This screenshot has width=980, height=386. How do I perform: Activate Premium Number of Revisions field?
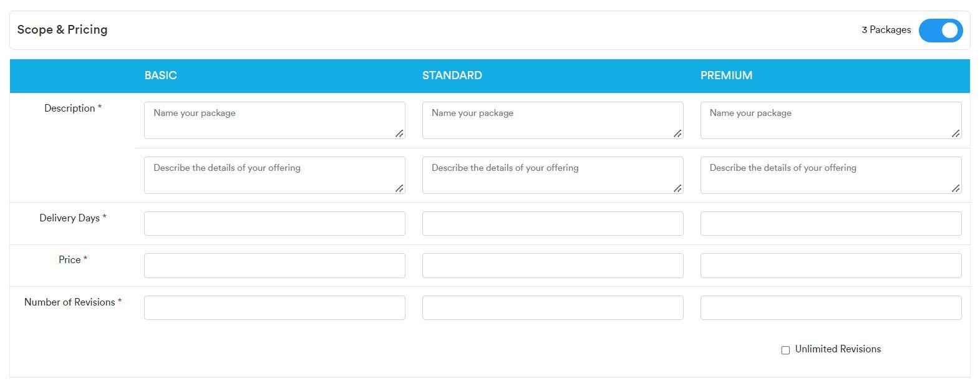(x=831, y=307)
